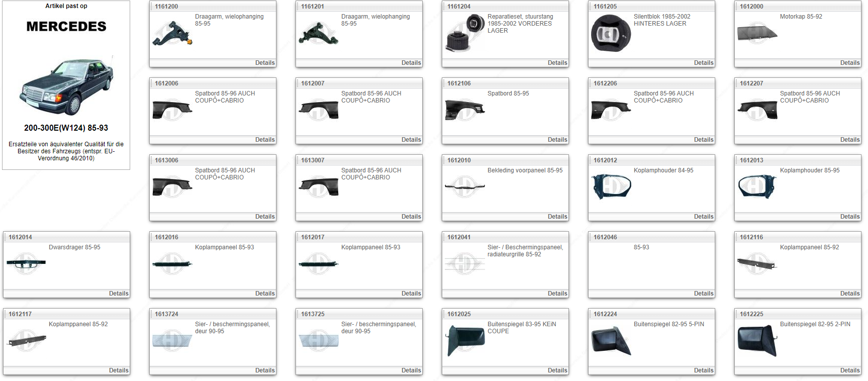The image size is (868, 381).
Task: View fender image of item 1612207
Action: coord(757,110)
